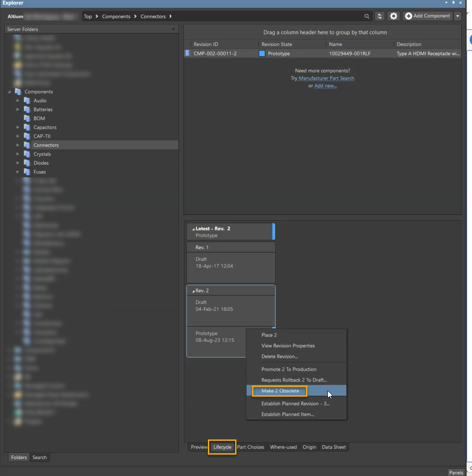Screen dimensions: 472x476
Task: Open the Add Component dropdown arrow
Action: point(457,16)
